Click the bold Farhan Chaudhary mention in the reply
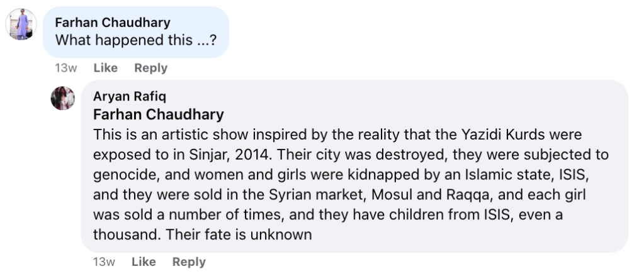The width and height of the screenshot is (644, 274). coord(158,115)
